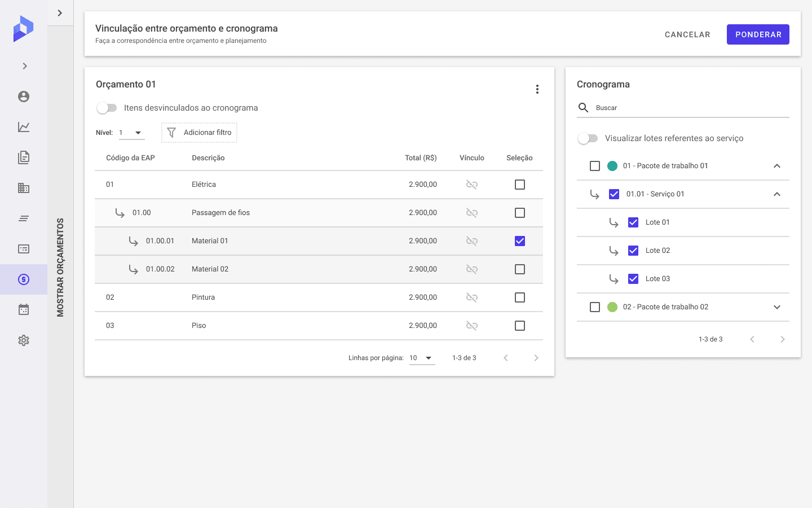Toggle Itens desvinculados ao cronograma switch
Screen dimensions: 812x508
107,108
